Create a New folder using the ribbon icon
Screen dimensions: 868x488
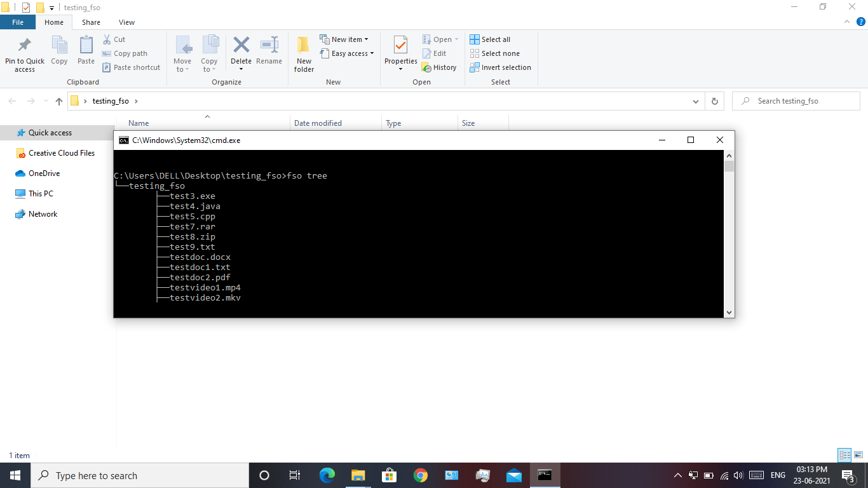303,53
